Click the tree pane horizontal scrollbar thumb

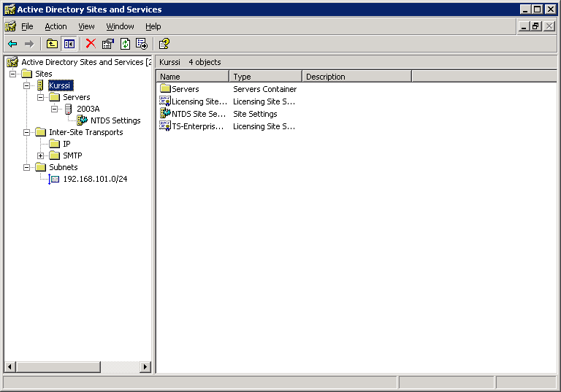58,366
